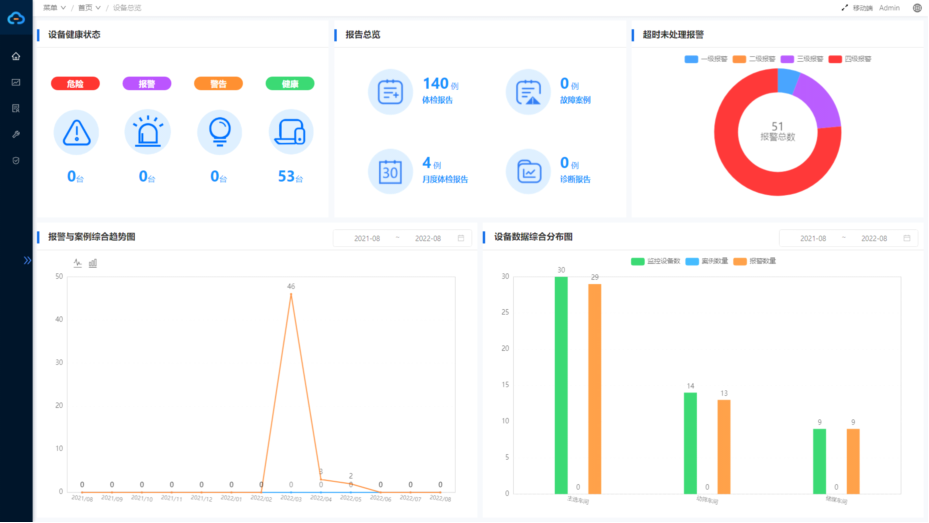Click the 报警 purple status tag
This screenshot has height=523, width=929.
pyautogui.click(x=146, y=84)
